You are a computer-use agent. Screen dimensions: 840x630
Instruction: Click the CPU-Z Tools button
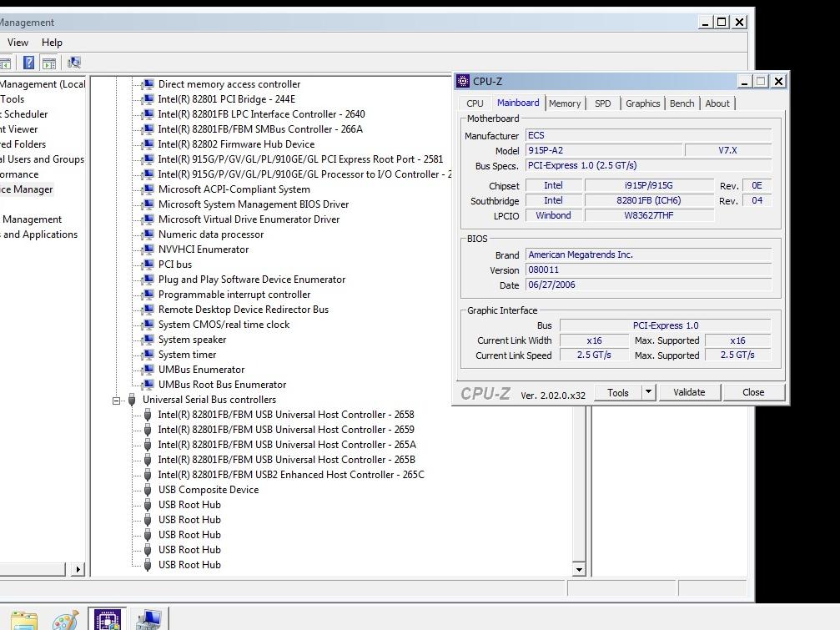click(617, 392)
